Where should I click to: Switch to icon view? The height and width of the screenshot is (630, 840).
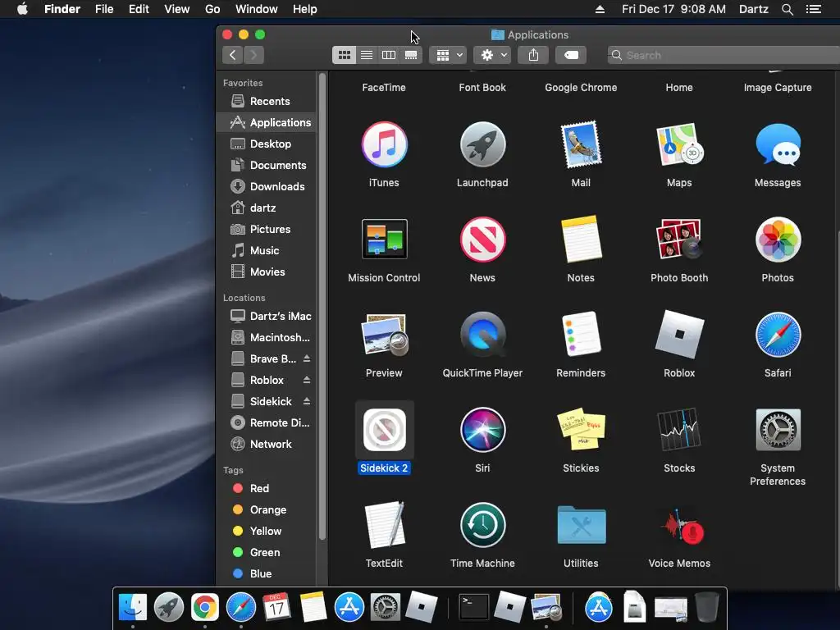(x=344, y=55)
